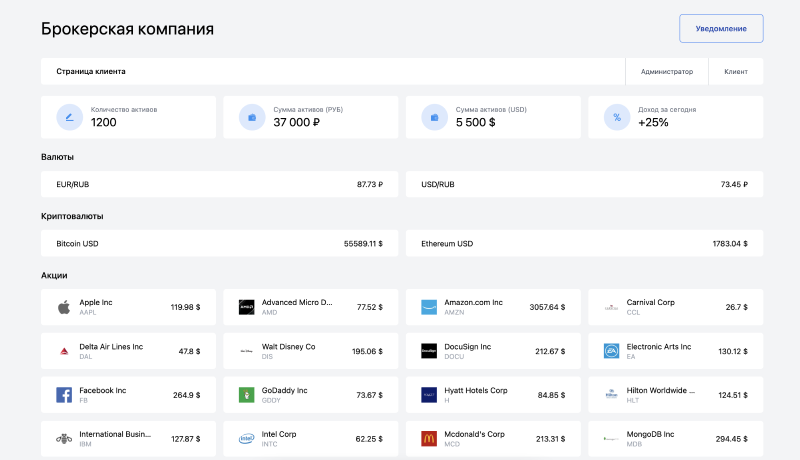Click the pencil icon beside asset count
The image size is (800, 460).
tap(70, 117)
